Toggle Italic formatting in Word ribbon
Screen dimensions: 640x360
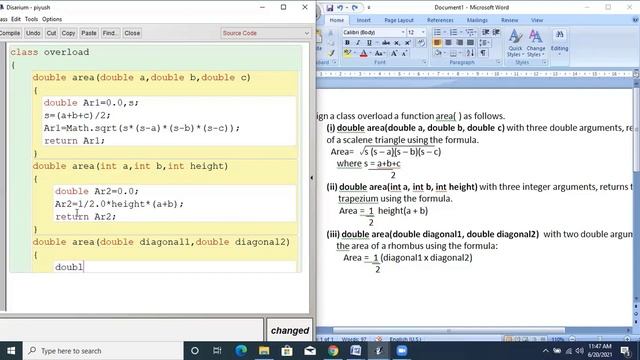tap(358, 43)
